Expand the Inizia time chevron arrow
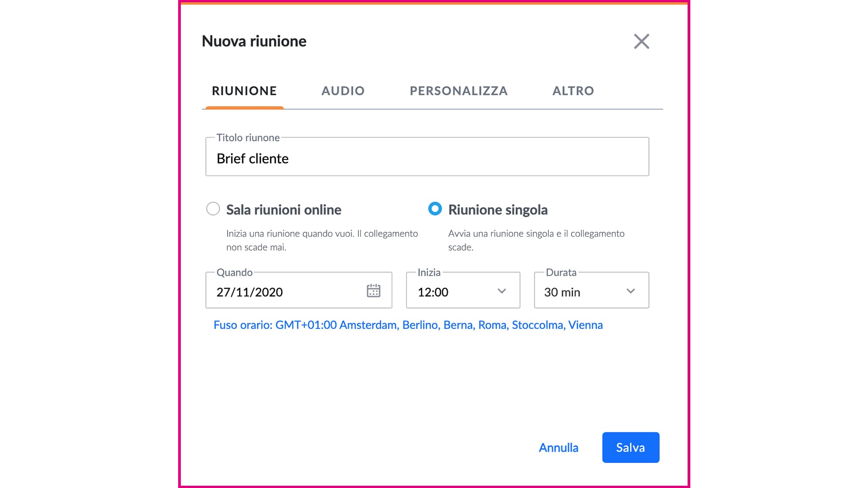 point(501,291)
